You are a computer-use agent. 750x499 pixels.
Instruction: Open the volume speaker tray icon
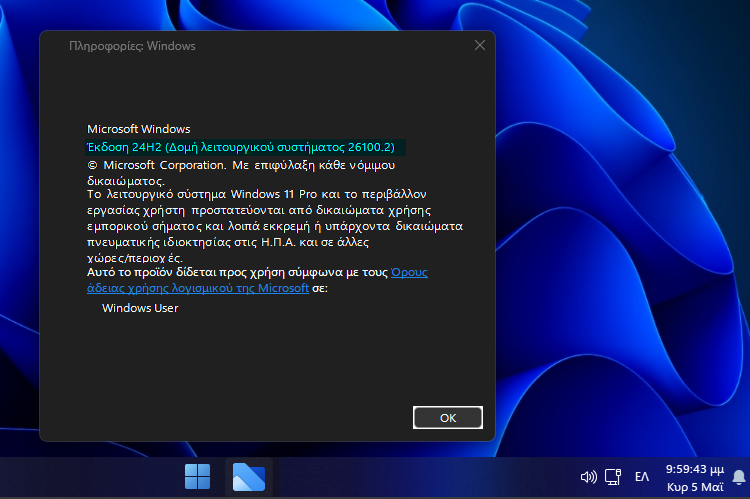588,477
